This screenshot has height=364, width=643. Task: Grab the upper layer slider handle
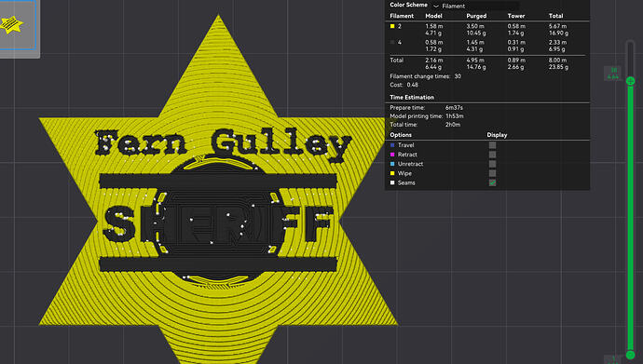point(630,81)
